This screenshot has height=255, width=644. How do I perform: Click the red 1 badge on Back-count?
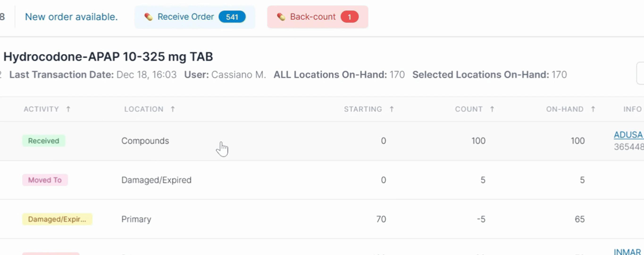tap(350, 17)
